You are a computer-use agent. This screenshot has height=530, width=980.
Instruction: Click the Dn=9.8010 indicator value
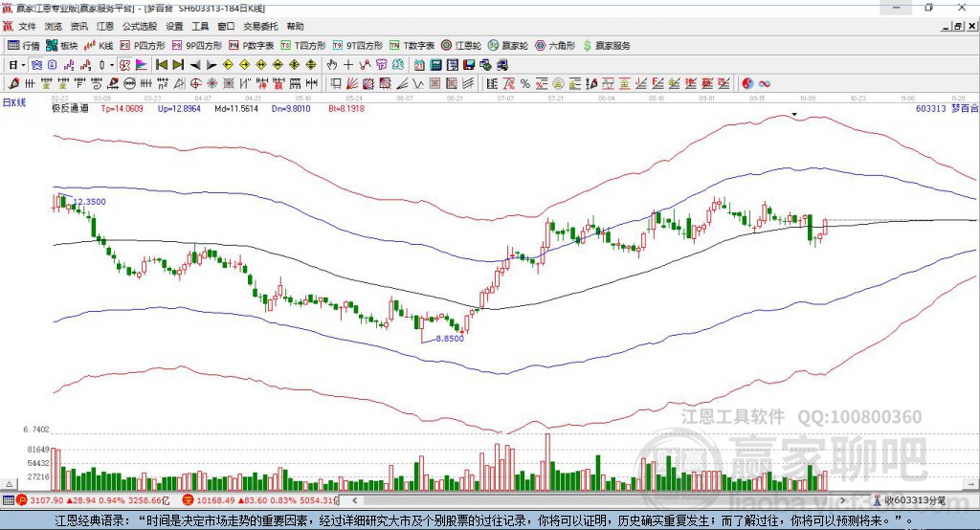pyautogui.click(x=291, y=108)
